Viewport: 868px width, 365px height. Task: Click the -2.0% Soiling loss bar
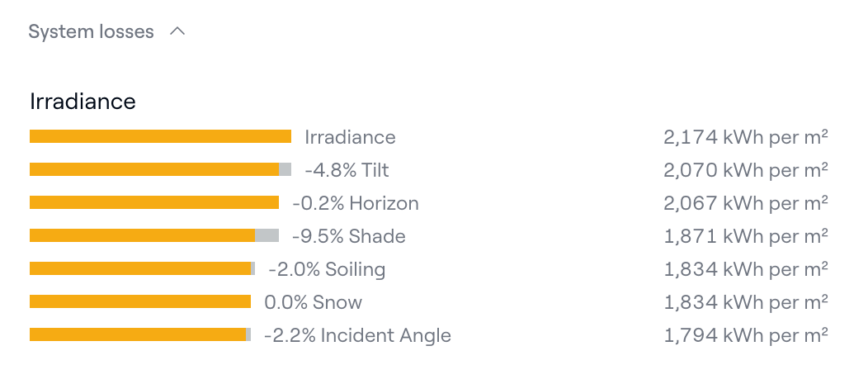(x=142, y=268)
